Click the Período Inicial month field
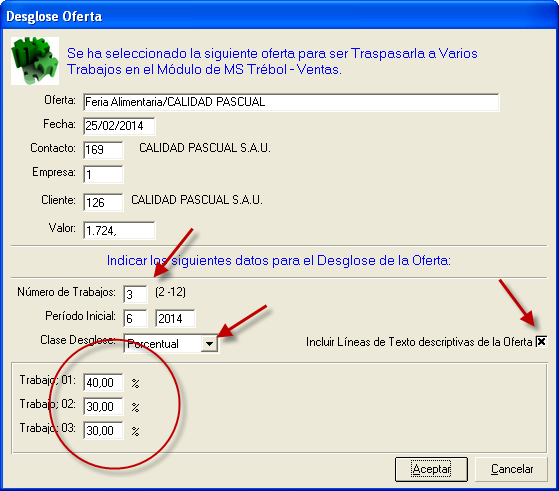Viewport: 559px width, 491px height. pos(135,318)
